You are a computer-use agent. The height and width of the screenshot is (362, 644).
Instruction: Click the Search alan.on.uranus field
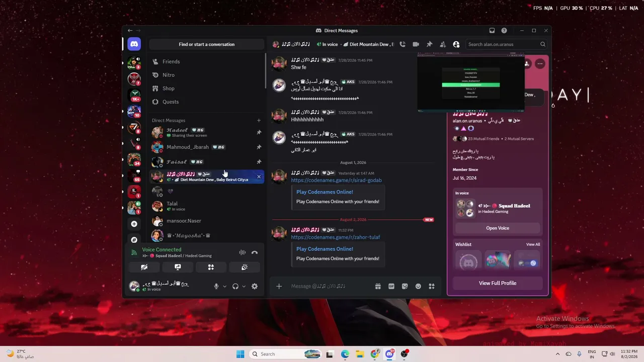click(x=507, y=44)
